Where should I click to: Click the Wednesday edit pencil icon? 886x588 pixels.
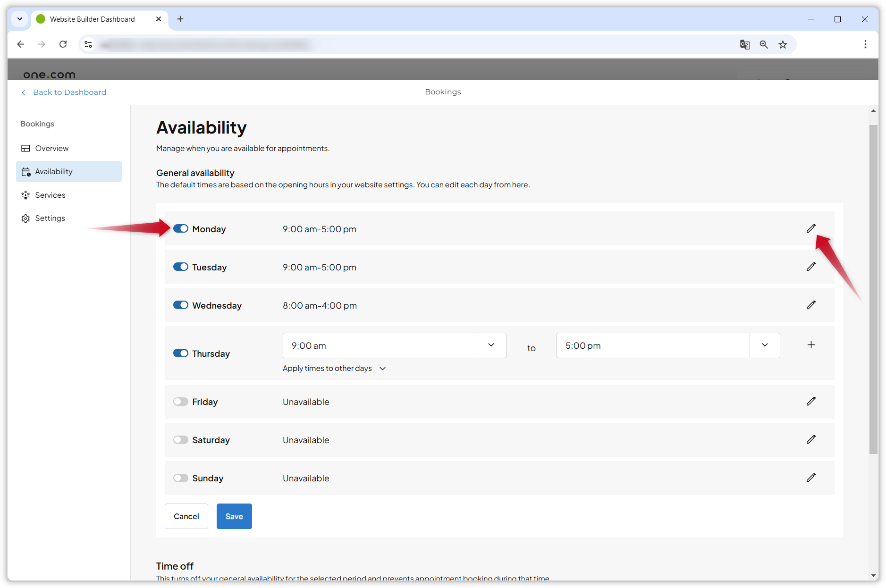(x=811, y=305)
